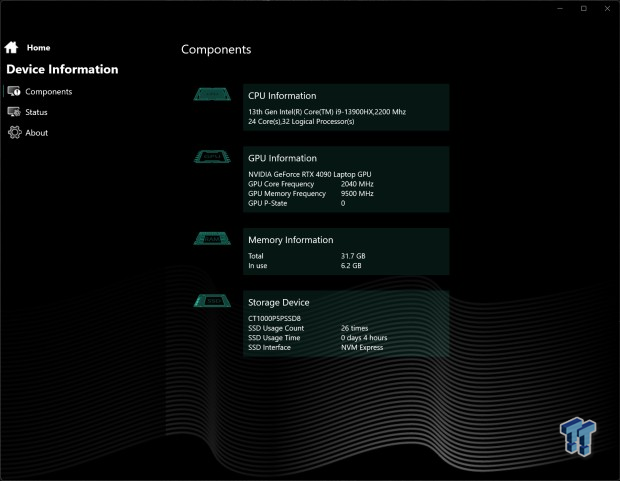The width and height of the screenshot is (620, 481).
Task: Click the 9500 MHz value
Action: [357, 193]
